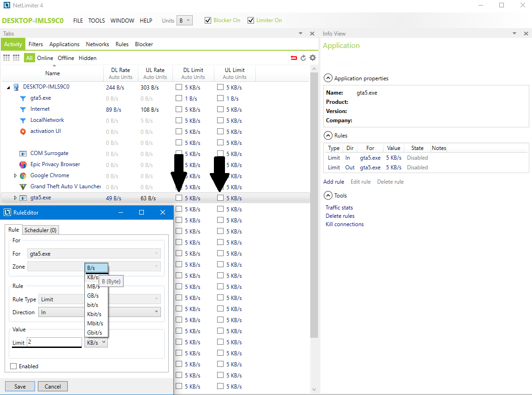The height and width of the screenshot is (395, 532).
Task: Click the RuleEditor title bar icon
Action: point(7,212)
